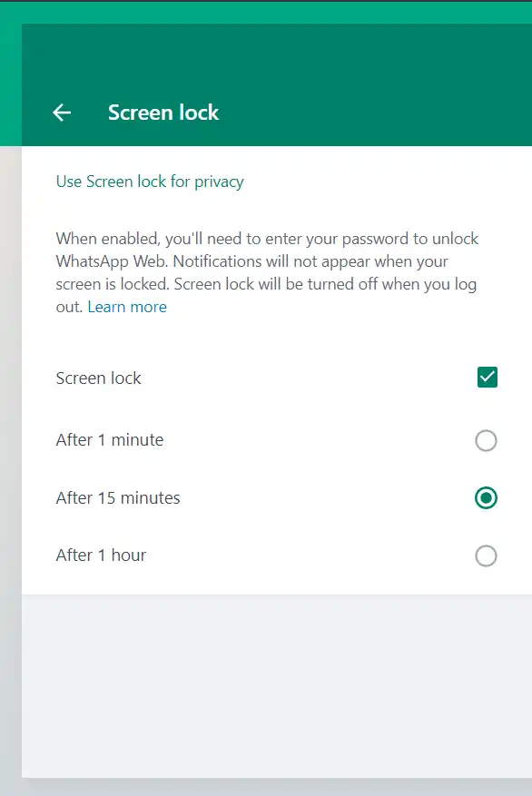Open the Learn more link
532x796 pixels.
coord(127,307)
